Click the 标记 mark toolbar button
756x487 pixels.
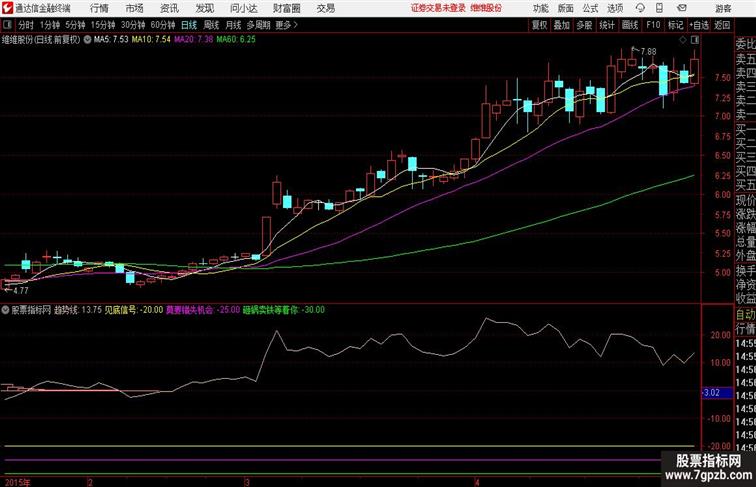675,25
